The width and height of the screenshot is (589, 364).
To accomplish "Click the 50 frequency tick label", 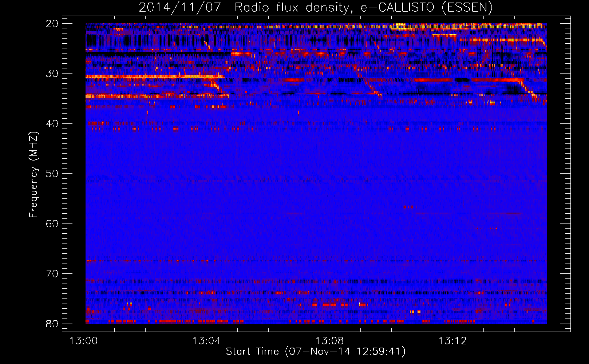I will [x=52, y=174].
